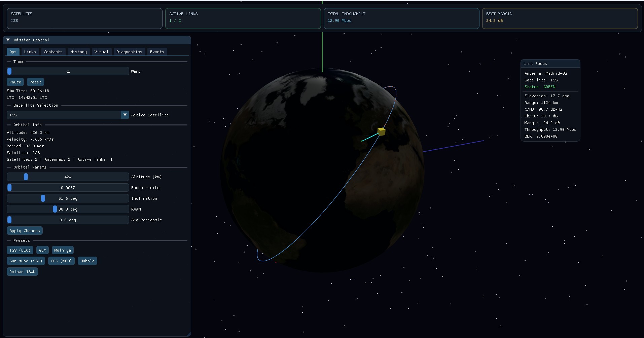Pause the simulation

click(15, 82)
